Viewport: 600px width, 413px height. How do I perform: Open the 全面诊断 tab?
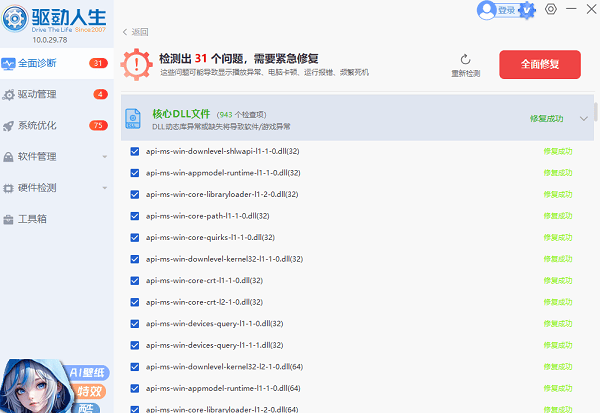[57, 64]
